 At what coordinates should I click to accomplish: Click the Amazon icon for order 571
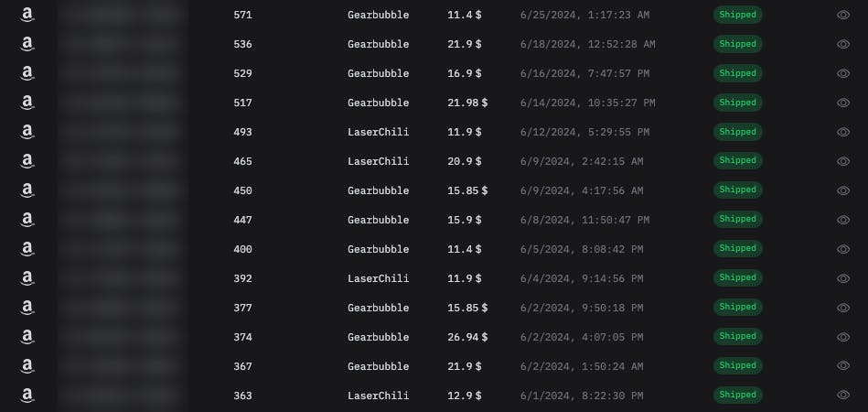click(x=27, y=16)
